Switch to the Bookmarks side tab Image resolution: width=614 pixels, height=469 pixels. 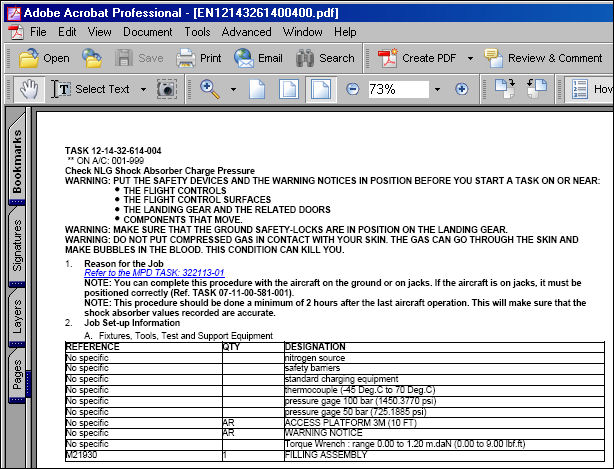coord(17,159)
